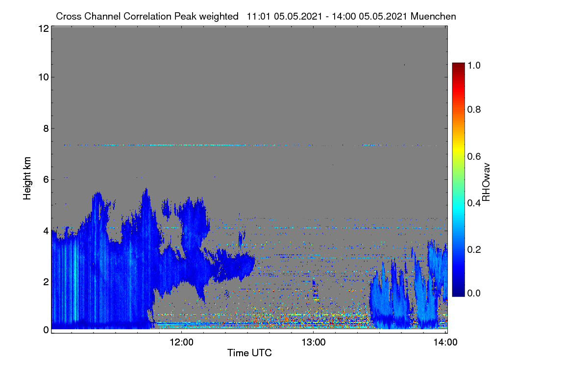Click the 14:00 time tick label
The height and width of the screenshot is (392, 588).
click(445, 343)
